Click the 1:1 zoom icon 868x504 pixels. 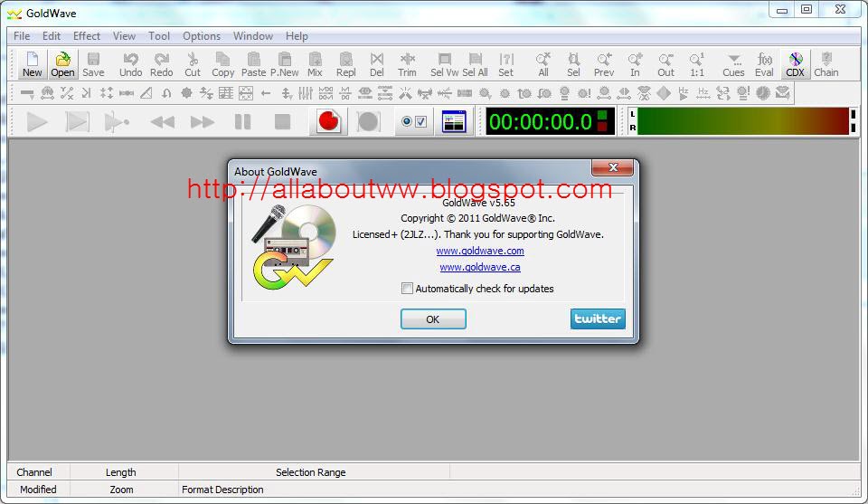[697, 64]
